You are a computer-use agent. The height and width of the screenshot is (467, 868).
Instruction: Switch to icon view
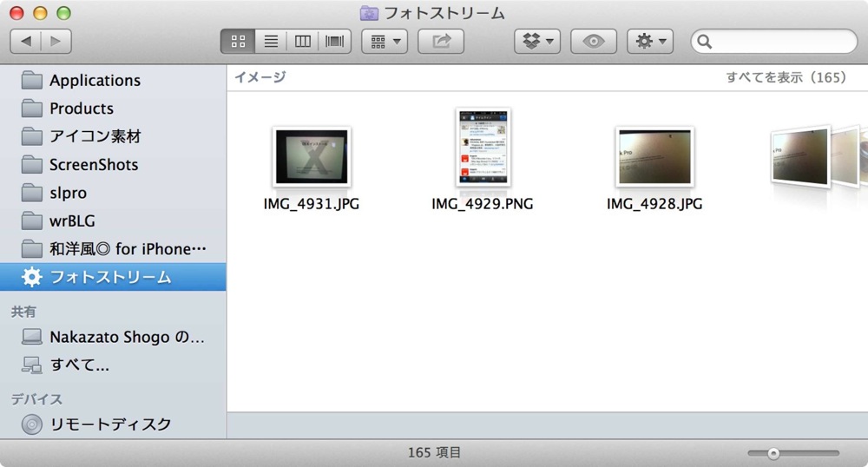tap(238, 42)
